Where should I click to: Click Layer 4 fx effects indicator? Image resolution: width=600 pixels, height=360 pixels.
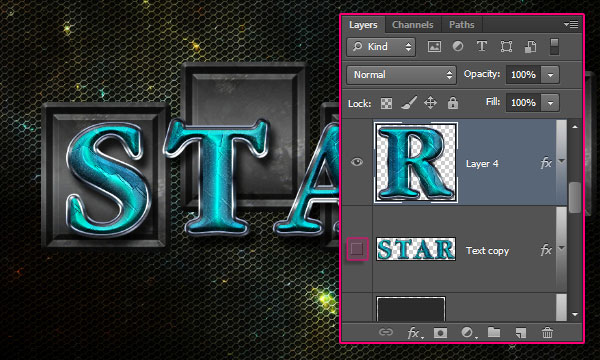point(546,163)
